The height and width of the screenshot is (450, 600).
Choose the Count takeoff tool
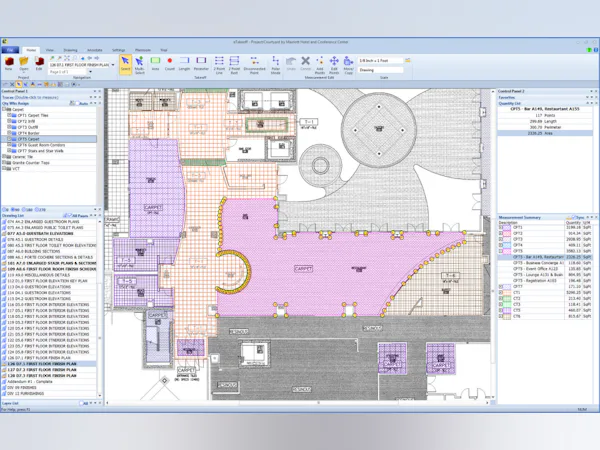[170, 64]
